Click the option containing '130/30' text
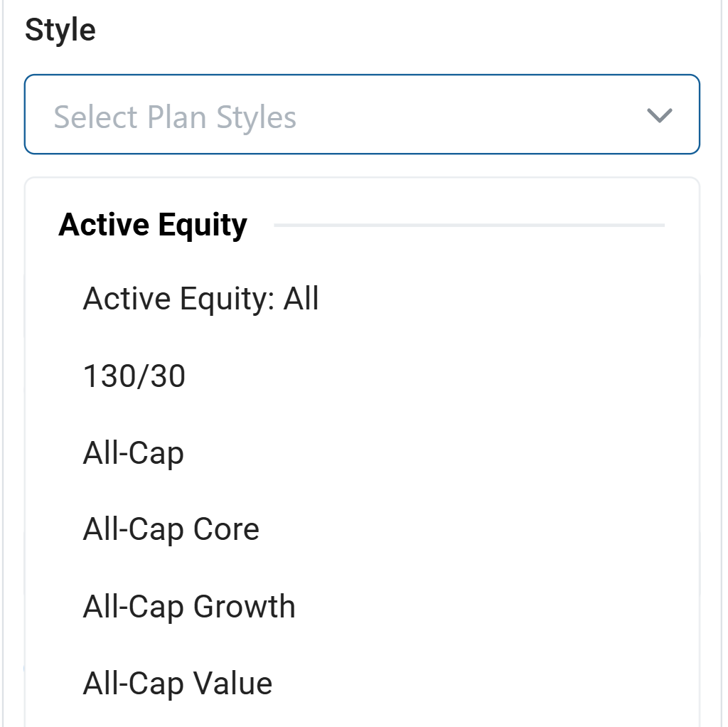Image resolution: width=728 pixels, height=727 pixels. [x=134, y=376]
